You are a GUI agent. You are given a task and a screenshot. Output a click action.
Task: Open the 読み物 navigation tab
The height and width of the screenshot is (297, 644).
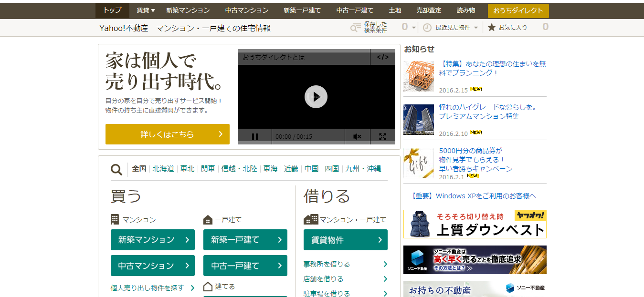point(465,10)
